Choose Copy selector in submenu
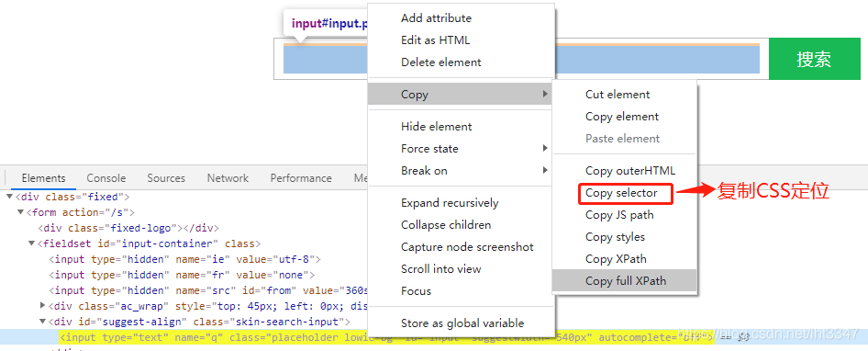 625,193
